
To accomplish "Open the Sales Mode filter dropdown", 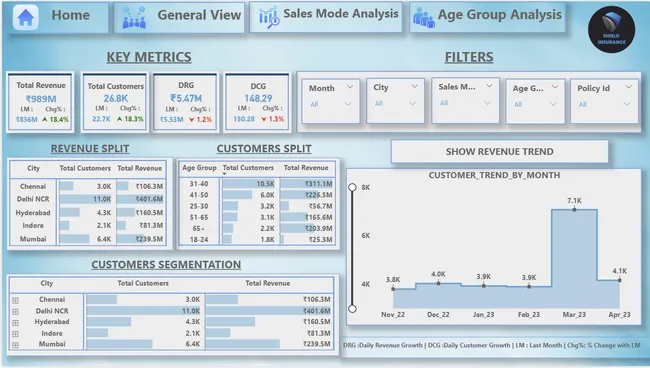I will (487, 103).
